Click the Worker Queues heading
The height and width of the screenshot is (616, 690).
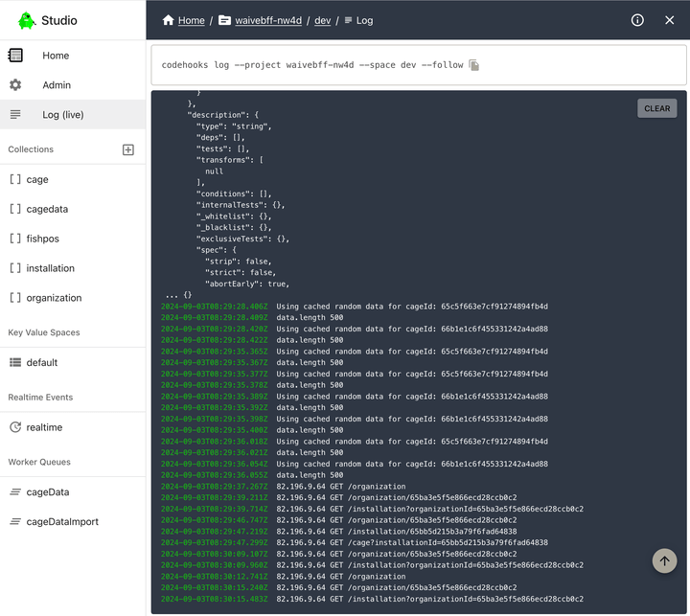[x=39, y=462]
